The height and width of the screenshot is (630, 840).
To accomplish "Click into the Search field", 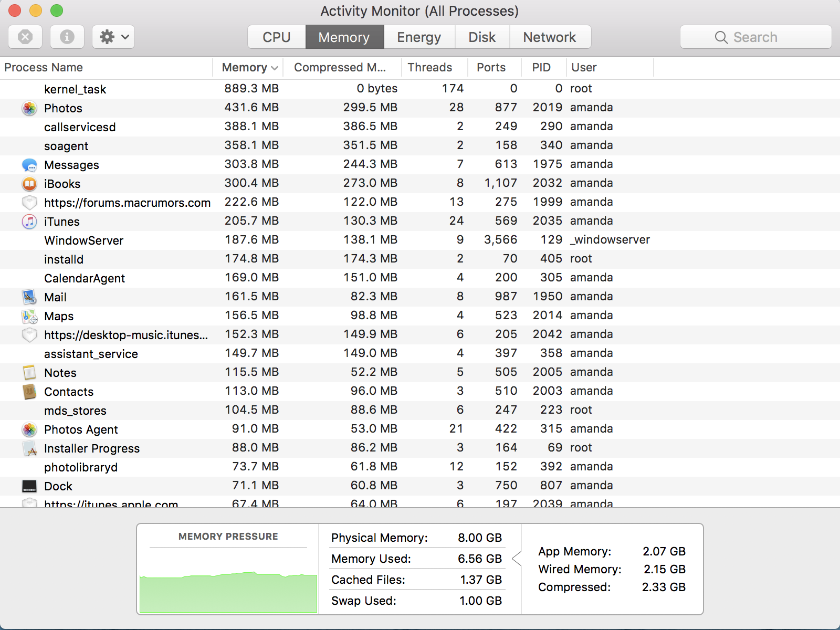I will [756, 37].
